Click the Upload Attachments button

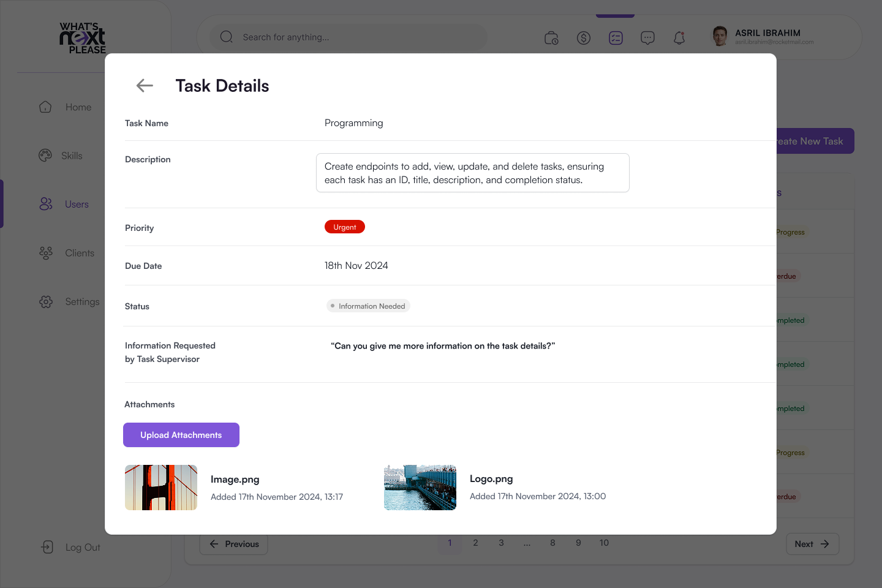181,435
